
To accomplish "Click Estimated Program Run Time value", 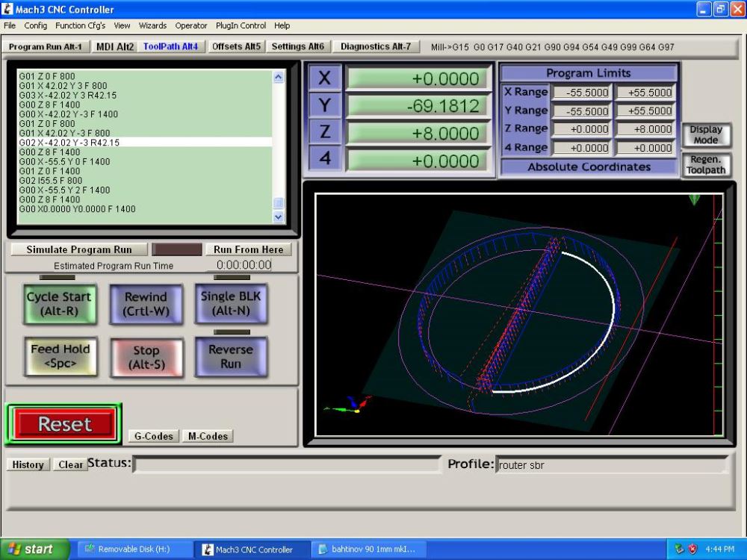I will (244, 265).
